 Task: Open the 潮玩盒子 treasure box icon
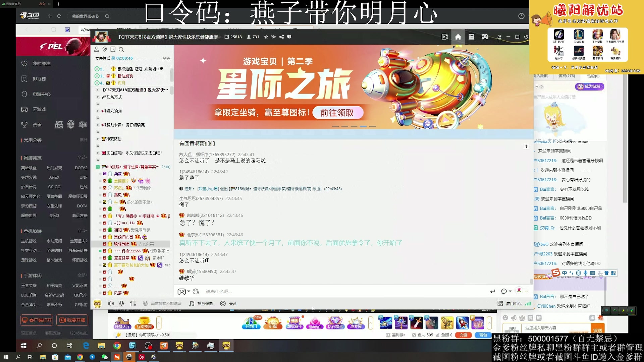click(x=294, y=323)
